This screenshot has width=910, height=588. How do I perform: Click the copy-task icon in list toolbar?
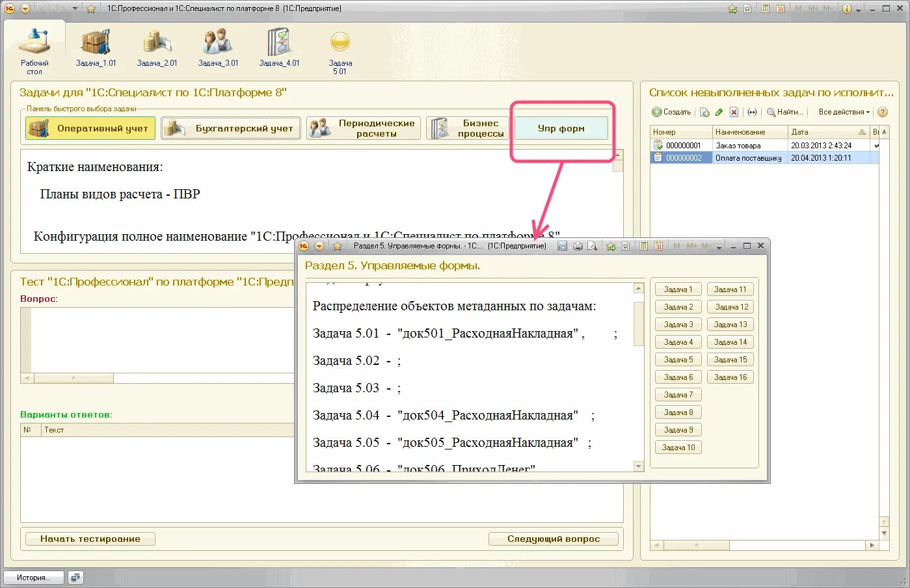coord(704,112)
